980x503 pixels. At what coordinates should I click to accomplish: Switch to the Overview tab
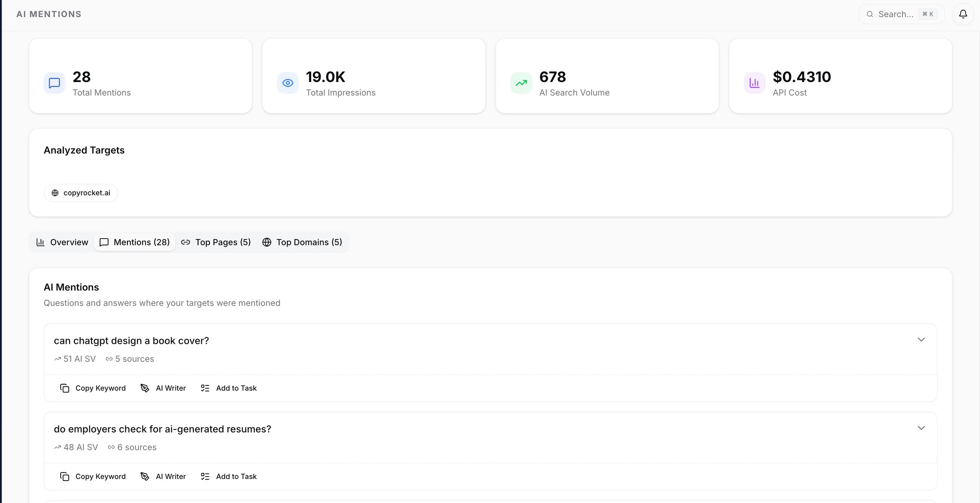62,242
